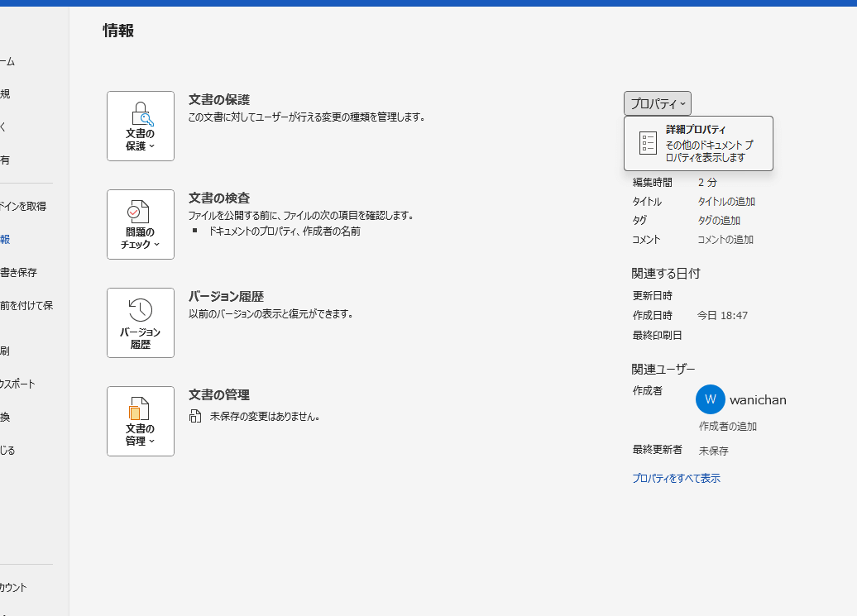Open the 文書の管理 manage document button
857x616 pixels.
click(x=141, y=421)
